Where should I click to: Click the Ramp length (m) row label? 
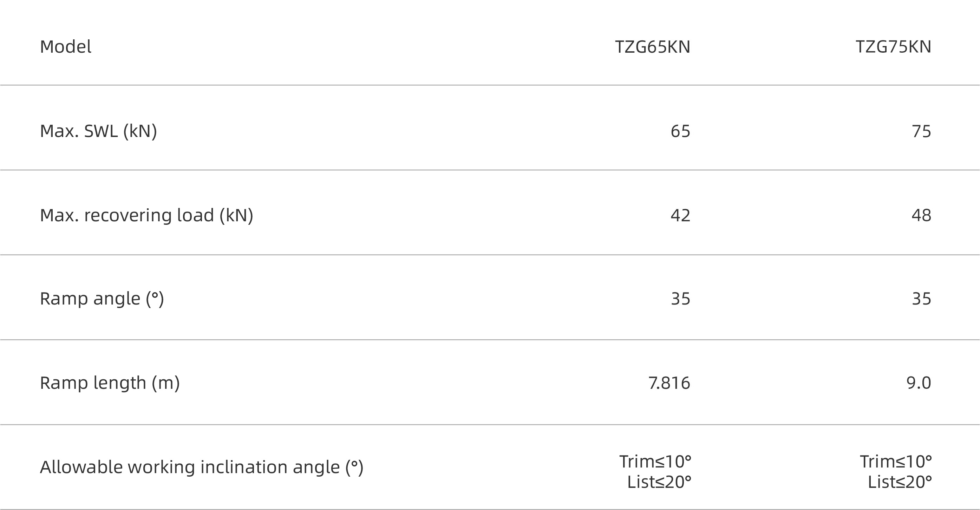pyautogui.click(x=110, y=383)
